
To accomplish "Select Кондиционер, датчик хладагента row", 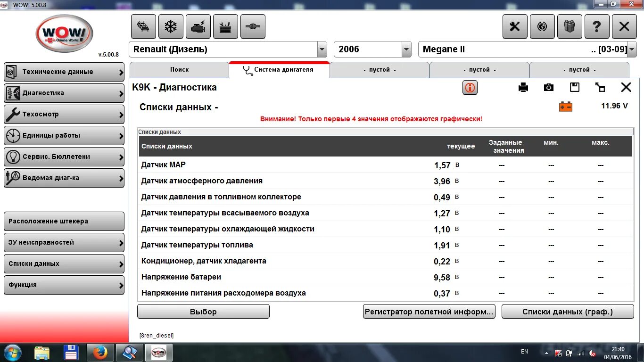I will click(x=386, y=261).
